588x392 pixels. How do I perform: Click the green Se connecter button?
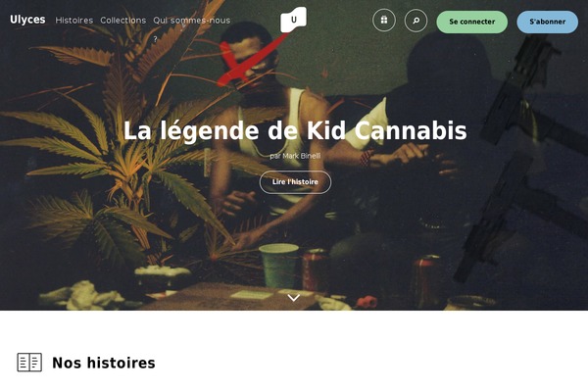471,22
